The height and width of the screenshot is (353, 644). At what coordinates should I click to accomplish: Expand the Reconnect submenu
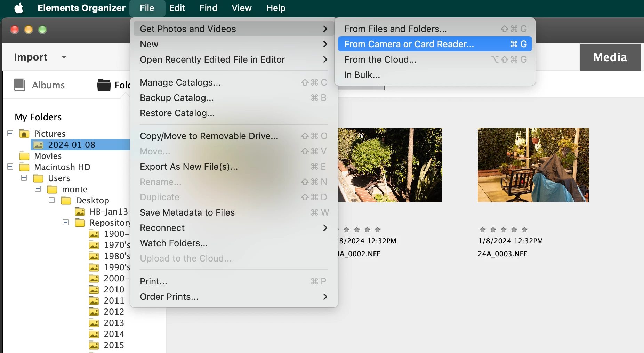[234, 228]
